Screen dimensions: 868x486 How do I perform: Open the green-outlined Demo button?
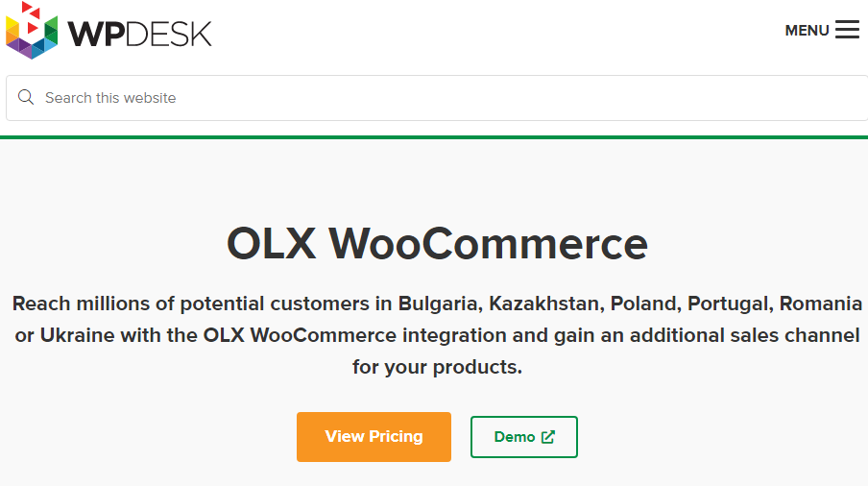523,437
